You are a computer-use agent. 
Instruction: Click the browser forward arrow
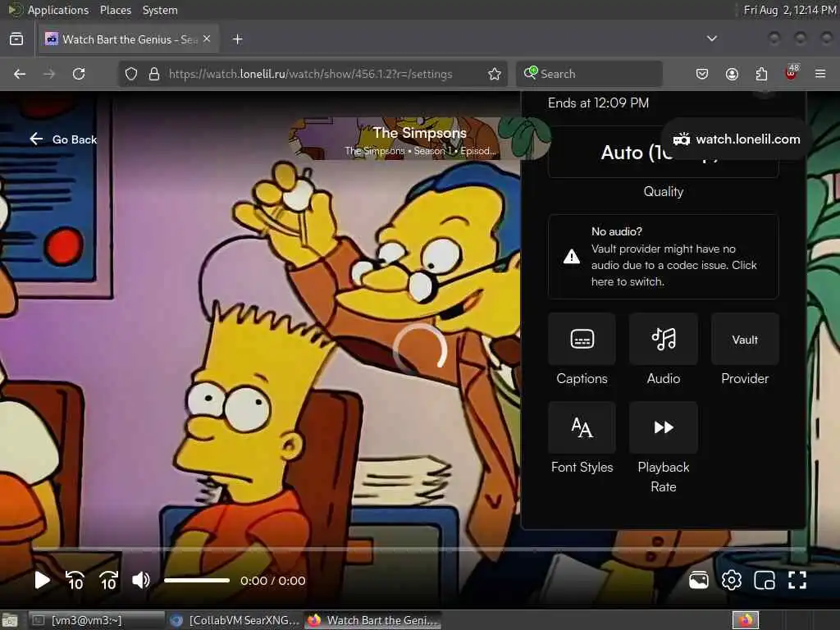point(49,74)
